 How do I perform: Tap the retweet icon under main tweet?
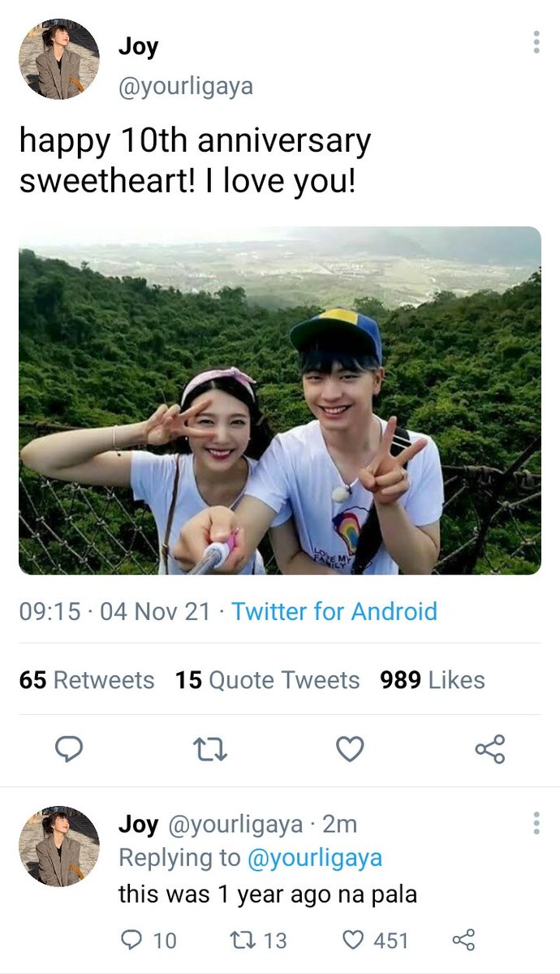212,749
